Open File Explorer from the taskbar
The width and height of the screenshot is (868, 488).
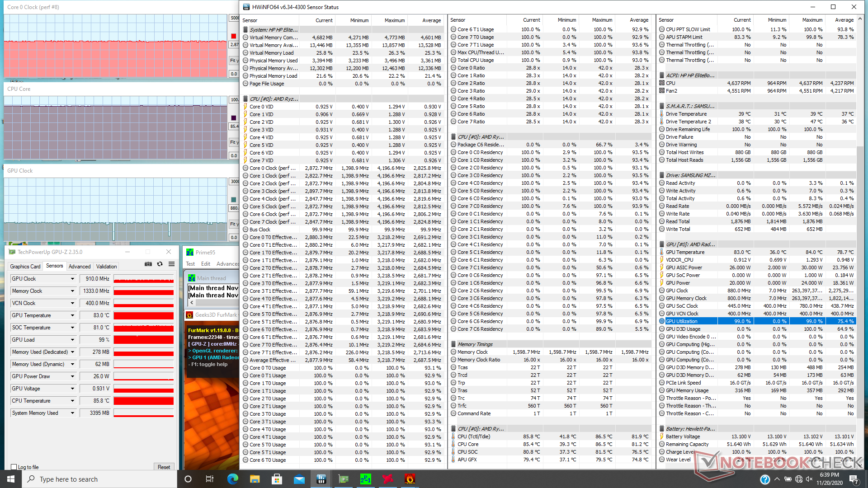[255, 479]
